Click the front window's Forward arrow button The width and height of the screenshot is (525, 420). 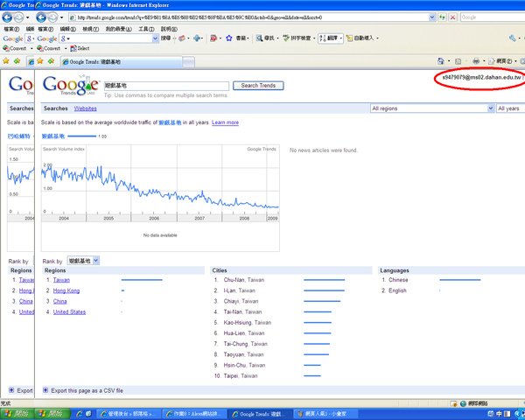coord(52,17)
